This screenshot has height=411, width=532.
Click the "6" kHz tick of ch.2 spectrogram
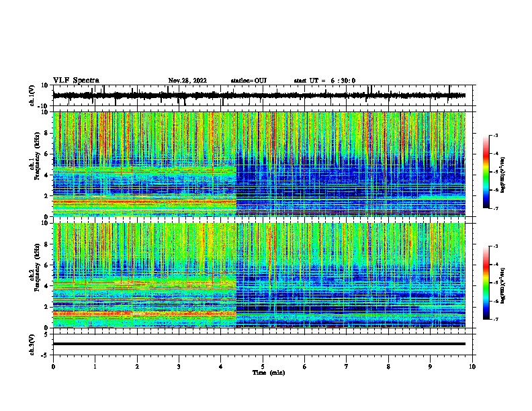[47, 265]
